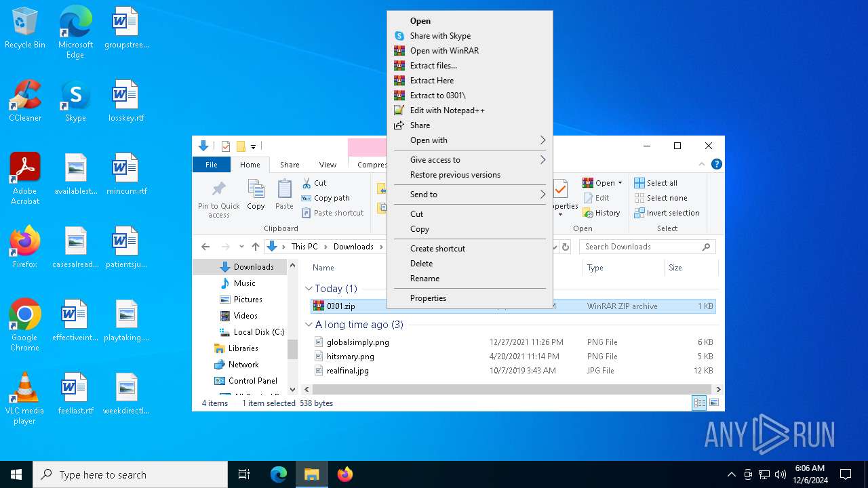The height and width of the screenshot is (488, 868).
Task: Open Task View on taskbar
Action: [x=244, y=474]
